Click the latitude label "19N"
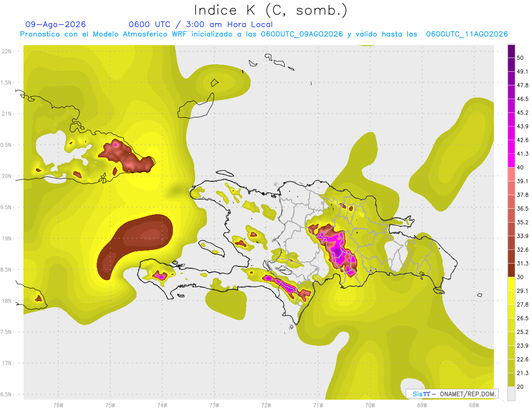 pyautogui.click(x=7, y=239)
